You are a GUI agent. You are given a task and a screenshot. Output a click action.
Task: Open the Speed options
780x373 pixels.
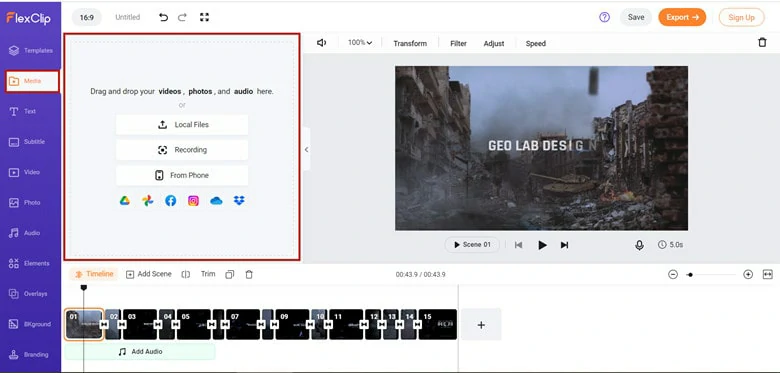click(x=536, y=44)
